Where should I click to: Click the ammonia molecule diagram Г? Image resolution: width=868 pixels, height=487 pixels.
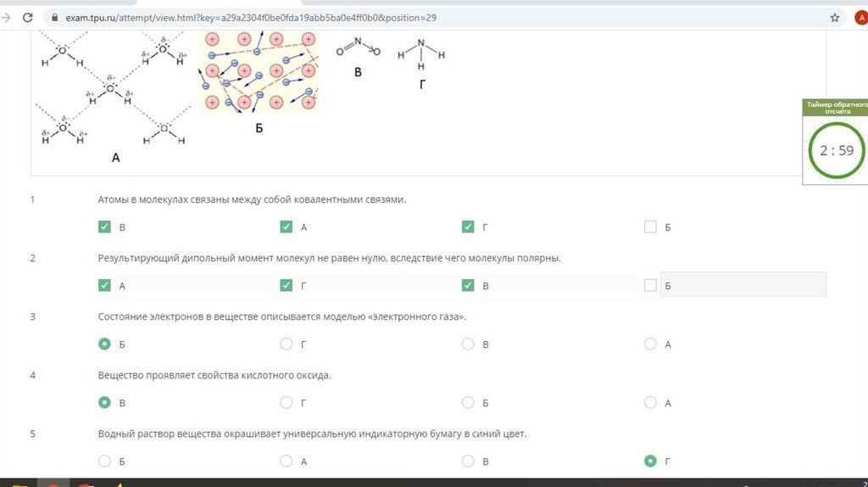(x=420, y=58)
